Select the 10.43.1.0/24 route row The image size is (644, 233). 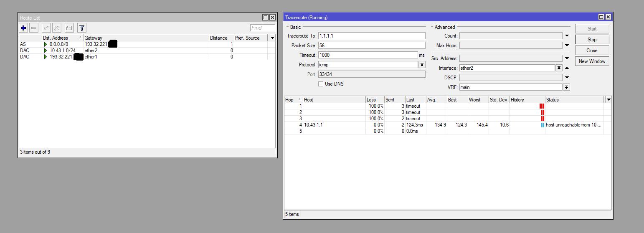tap(147, 50)
